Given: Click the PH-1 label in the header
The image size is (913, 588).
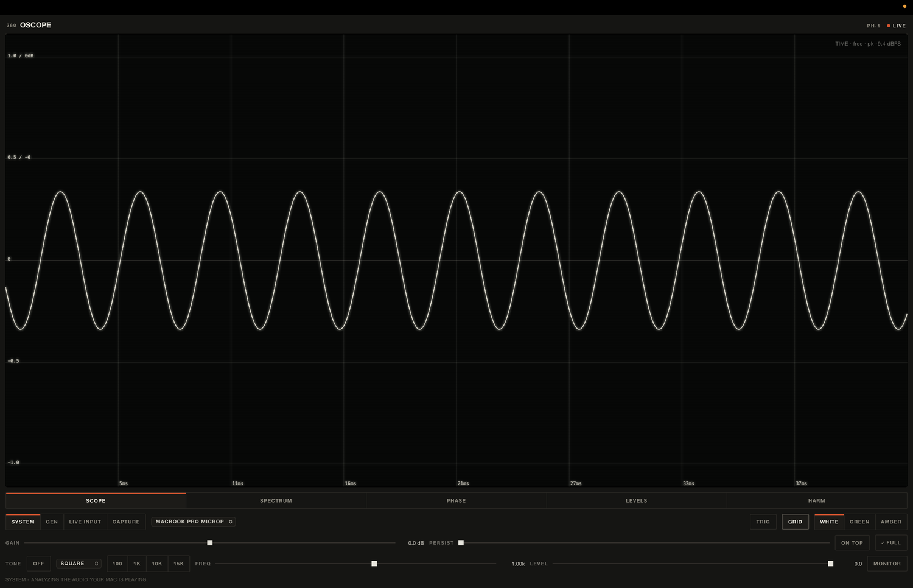Looking at the screenshot, I should [x=873, y=26].
